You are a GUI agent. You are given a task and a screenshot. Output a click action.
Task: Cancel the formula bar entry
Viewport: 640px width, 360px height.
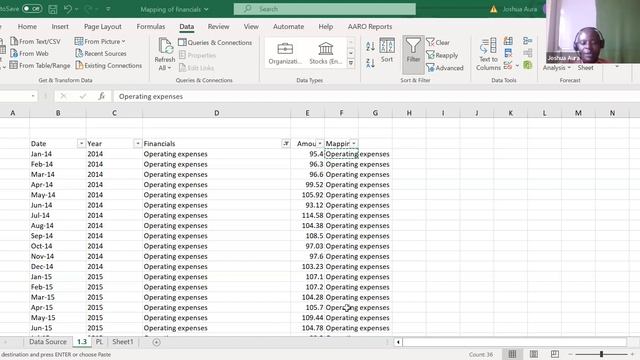click(x=63, y=96)
